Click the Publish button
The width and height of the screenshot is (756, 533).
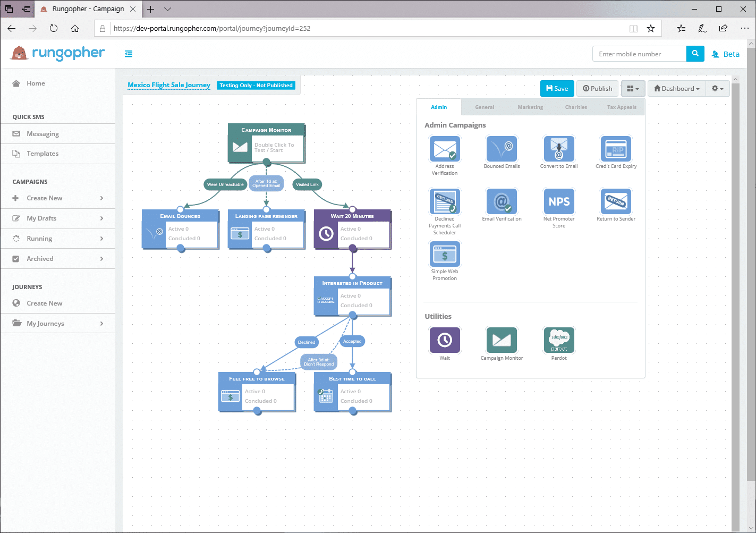tap(597, 89)
